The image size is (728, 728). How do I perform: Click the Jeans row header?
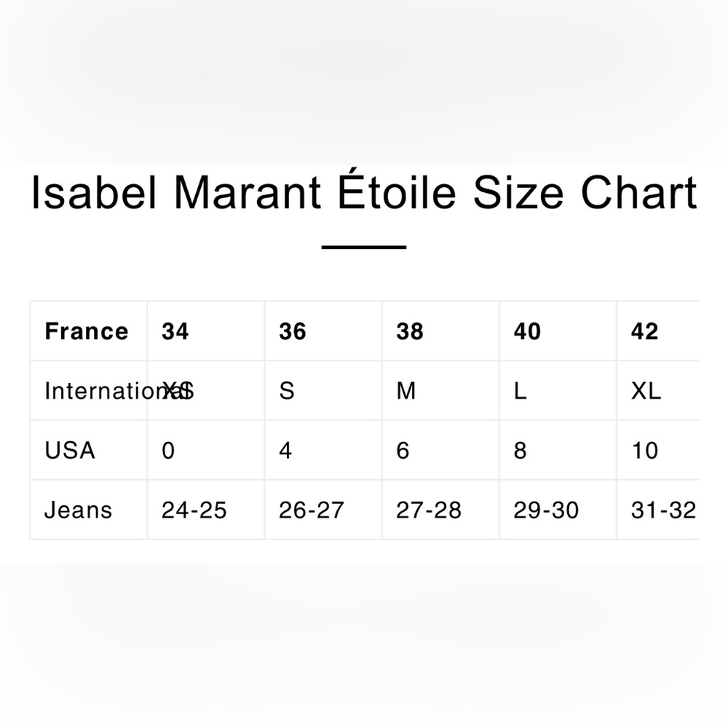pyautogui.click(x=79, y=510)
